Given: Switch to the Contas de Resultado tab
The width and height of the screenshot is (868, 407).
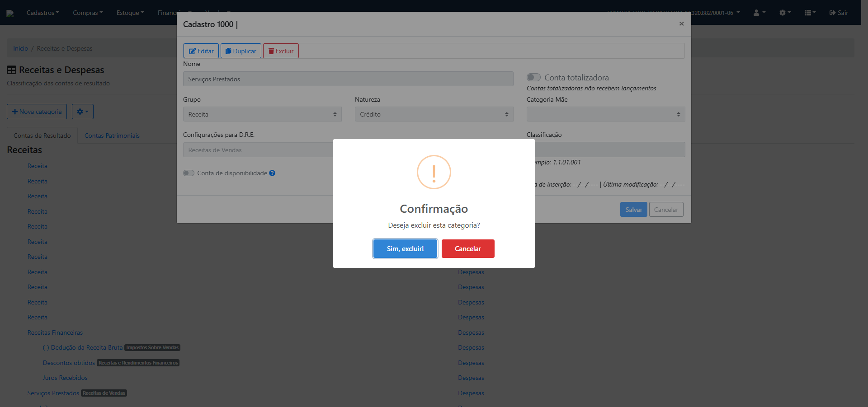Looking at the screenshot, I should 42,136.
